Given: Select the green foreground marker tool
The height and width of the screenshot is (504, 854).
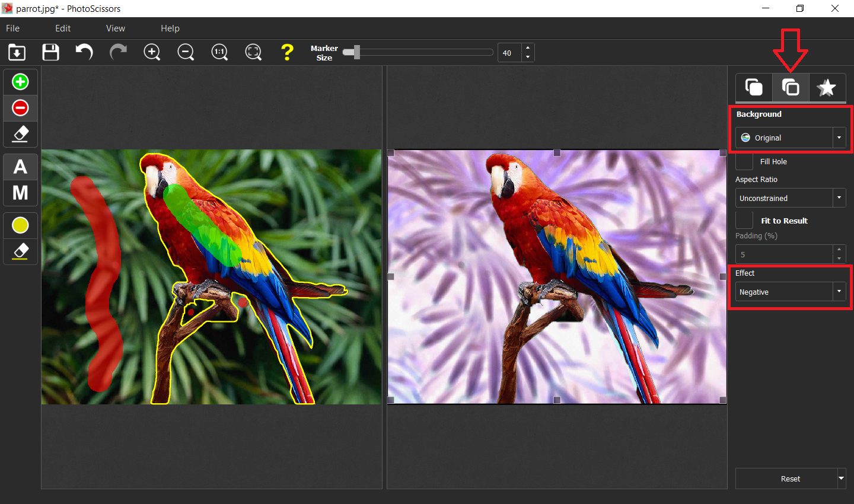Looking at the screenshot, I should point(20,82).
